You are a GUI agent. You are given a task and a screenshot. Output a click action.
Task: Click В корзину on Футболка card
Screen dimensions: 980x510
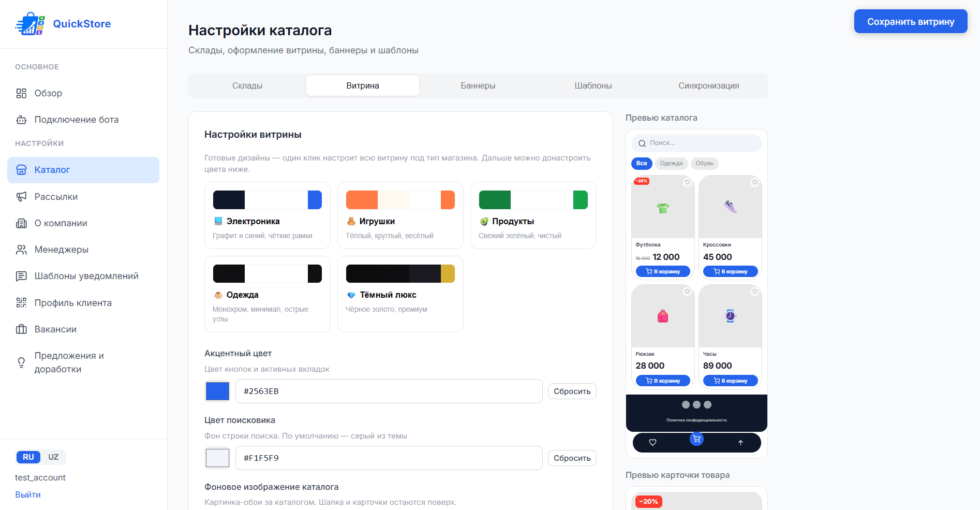pos(663,271)
